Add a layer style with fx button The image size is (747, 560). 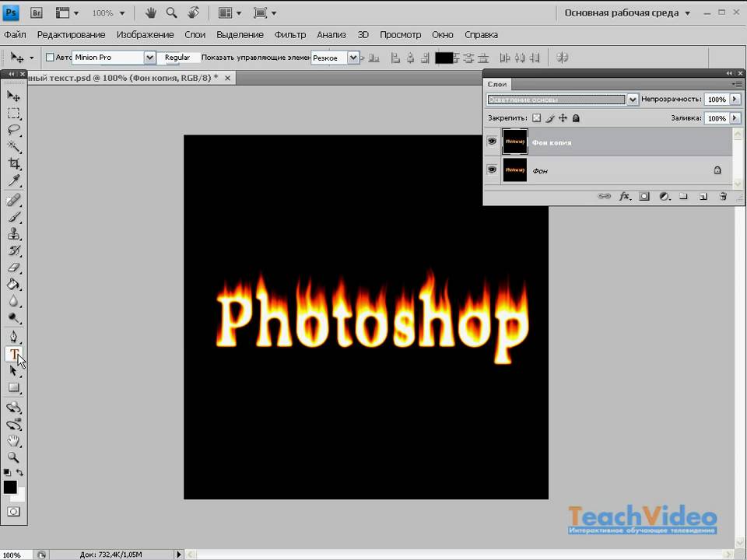coord(625,196)
